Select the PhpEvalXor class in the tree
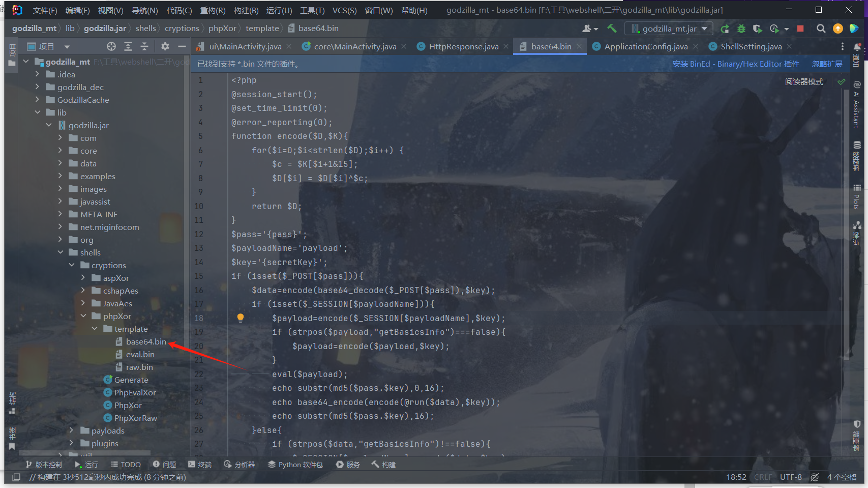 click(135, 392)
